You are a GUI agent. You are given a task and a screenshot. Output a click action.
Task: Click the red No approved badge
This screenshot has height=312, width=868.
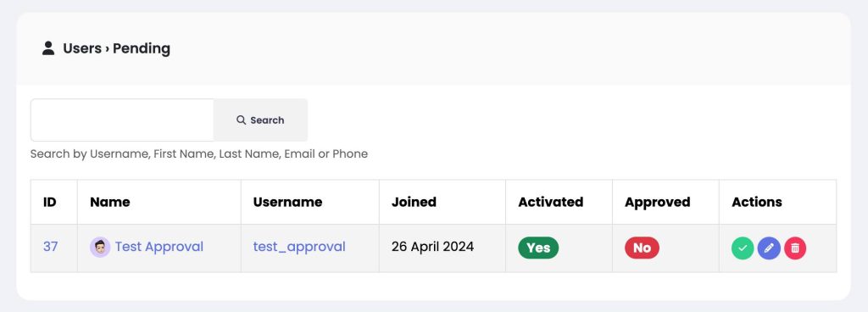pyautogui.click(x=643, y=248)
